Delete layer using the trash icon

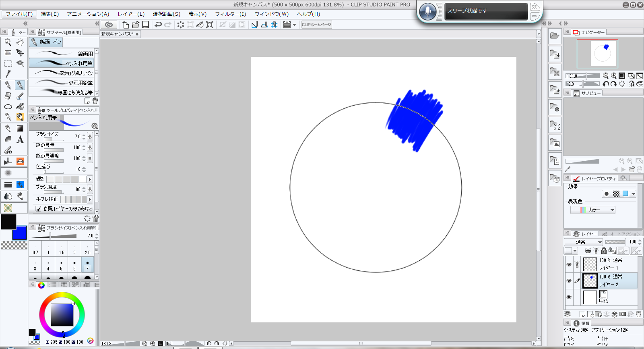point(639,314)
